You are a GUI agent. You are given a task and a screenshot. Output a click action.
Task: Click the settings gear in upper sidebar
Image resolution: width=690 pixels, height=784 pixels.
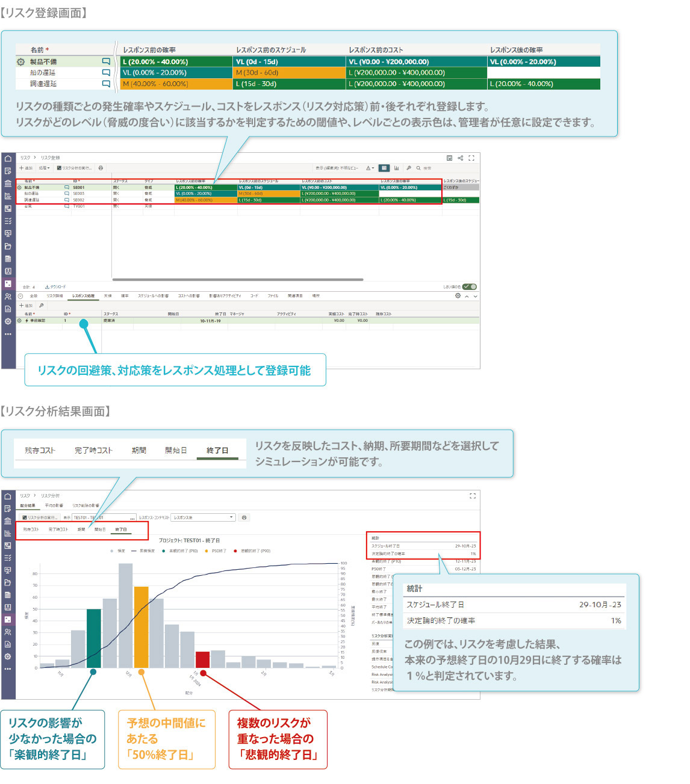(x=8, y=321)
